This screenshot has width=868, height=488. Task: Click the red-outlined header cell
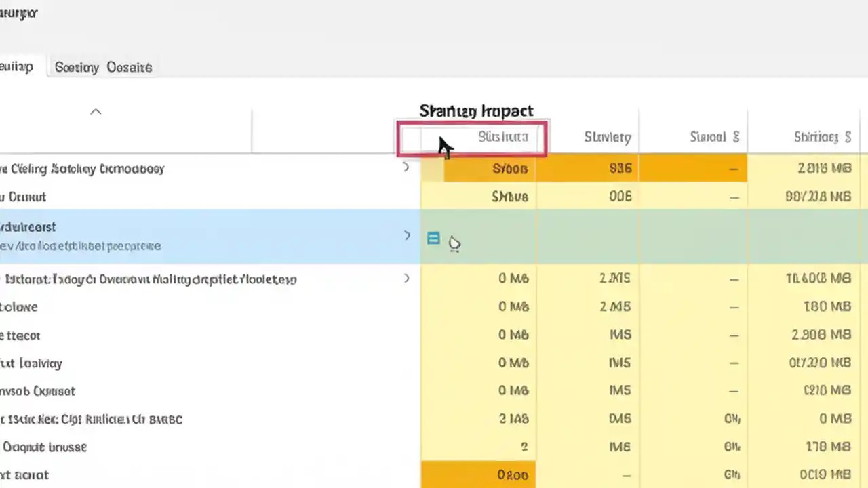(x=471, y=138)
